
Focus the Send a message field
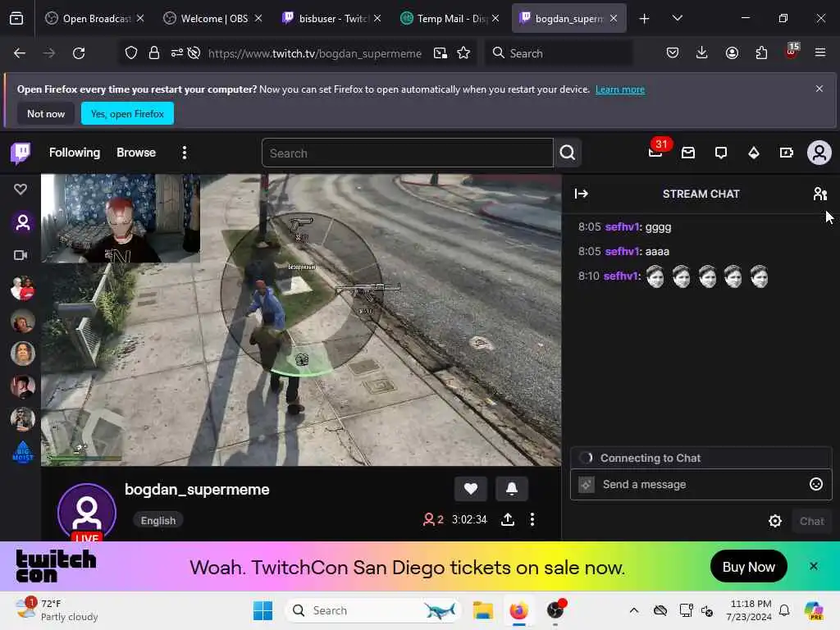coord(701,485)
